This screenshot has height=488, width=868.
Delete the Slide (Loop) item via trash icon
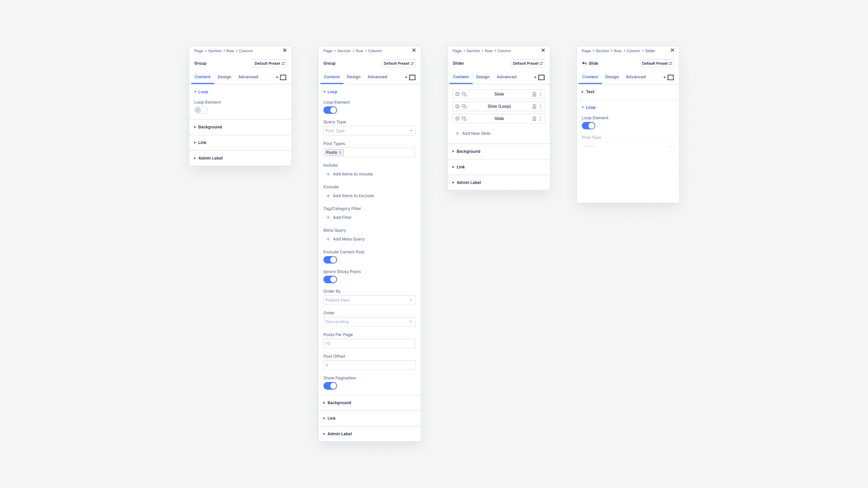point(534,106)
